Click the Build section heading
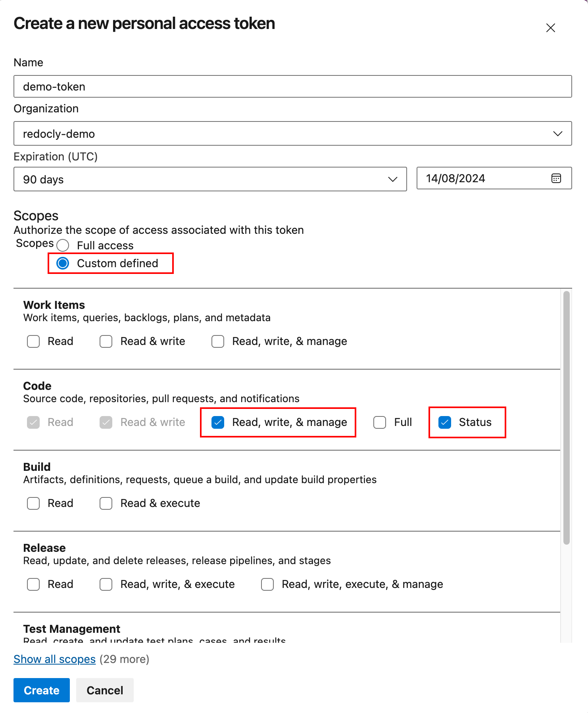This screenshot has height=713, width=588. 37,467
